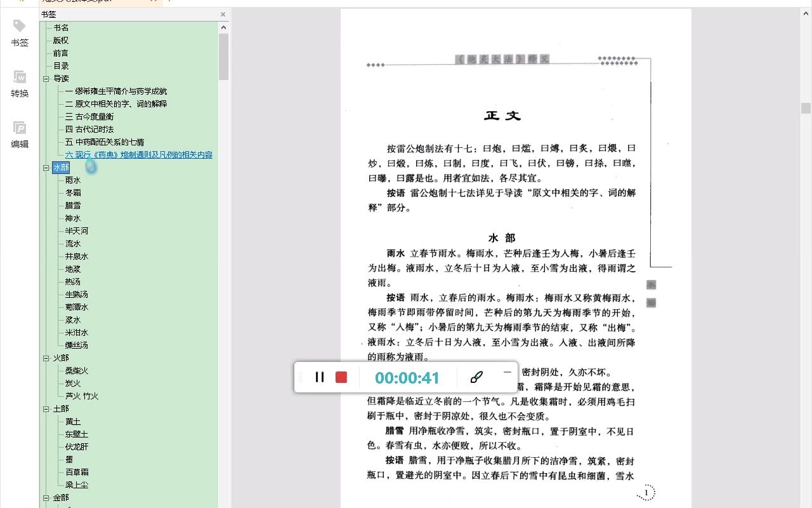The height and width of the screenshot is (508, 812).
Task: Click the 正文 heading on the page
Action: [x=502, y=116]
